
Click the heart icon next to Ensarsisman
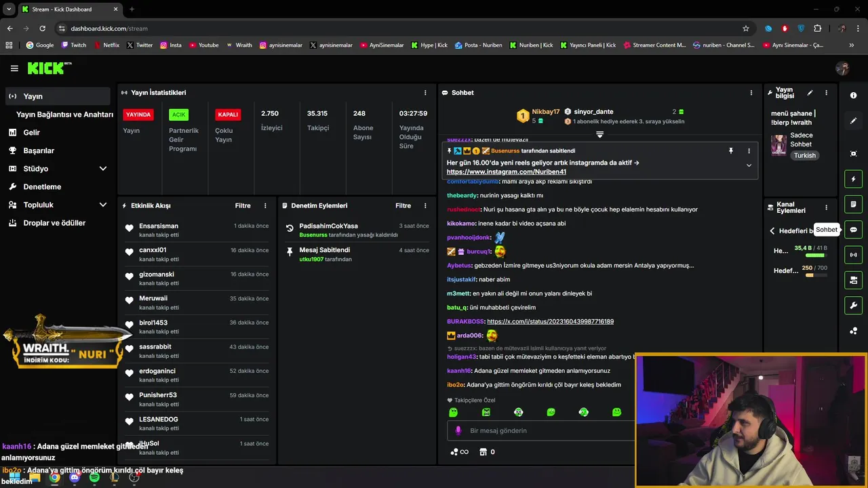129,228
